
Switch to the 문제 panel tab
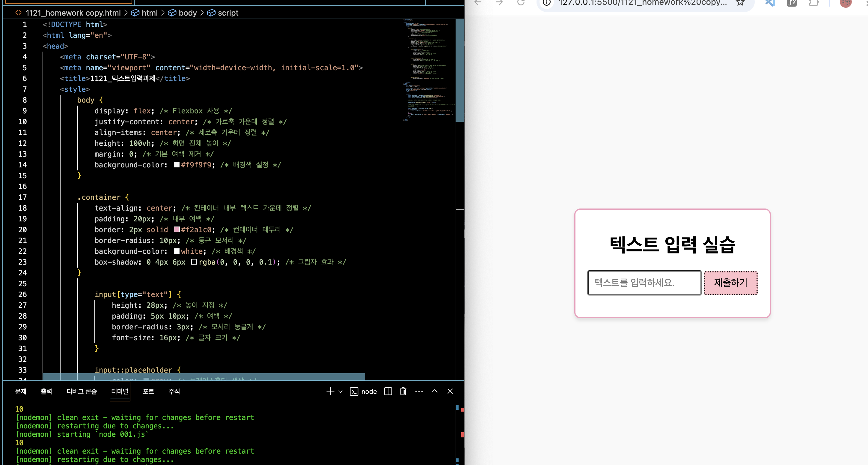click(21, 391)
